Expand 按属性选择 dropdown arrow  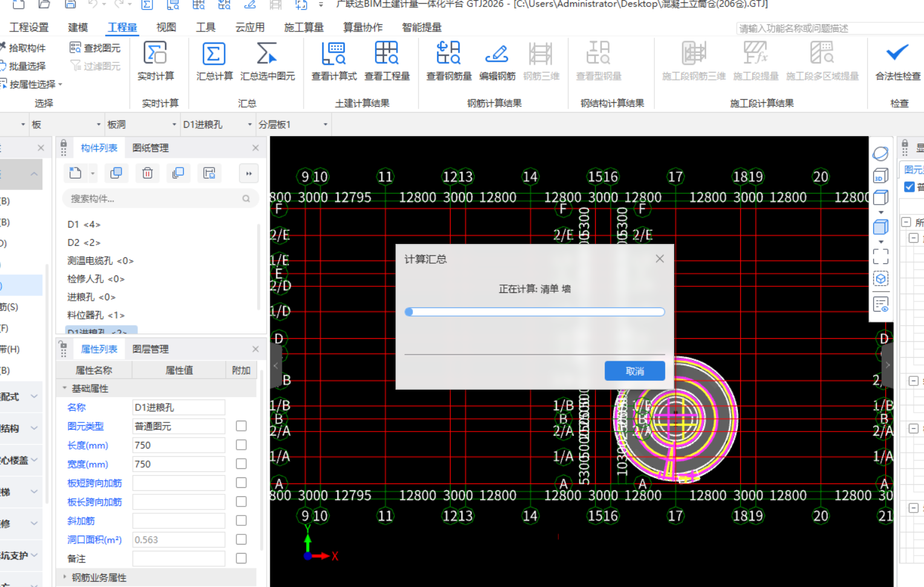[60, 84]
